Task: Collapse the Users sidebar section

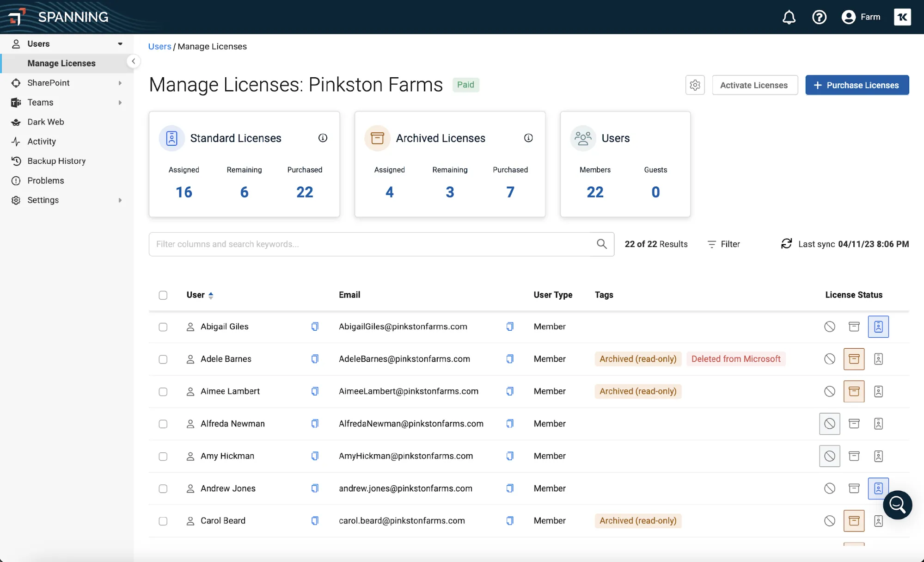Action: pyautogui.click(x=120, y=44)
